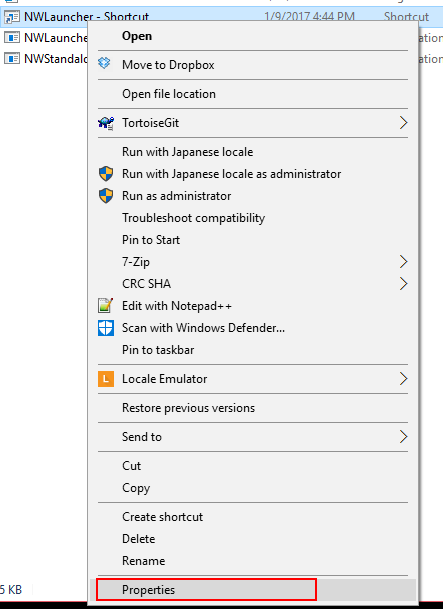Click the orange Locale Emulator icon
The width and height of the screenshot is (443, 609).
[x=106, y=379]
